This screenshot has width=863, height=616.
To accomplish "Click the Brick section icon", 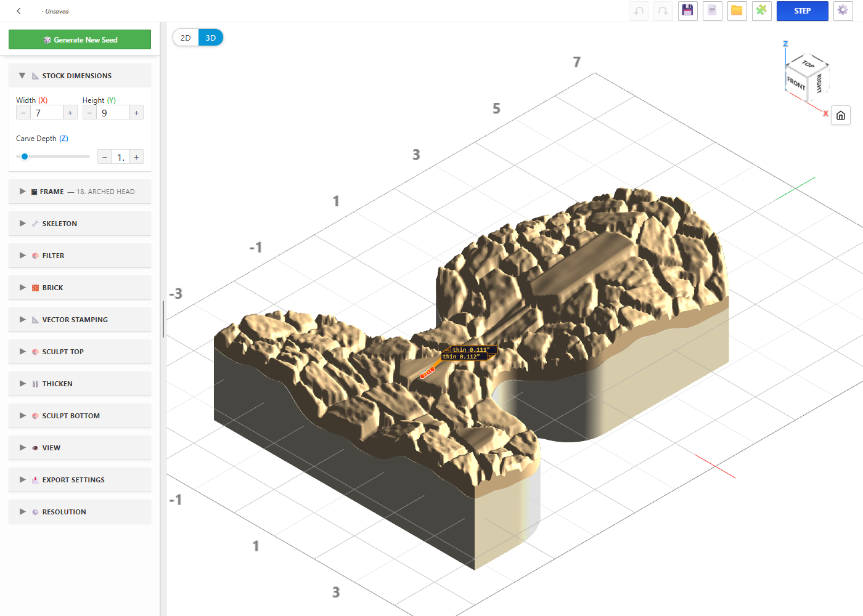I will pos(35,288).
